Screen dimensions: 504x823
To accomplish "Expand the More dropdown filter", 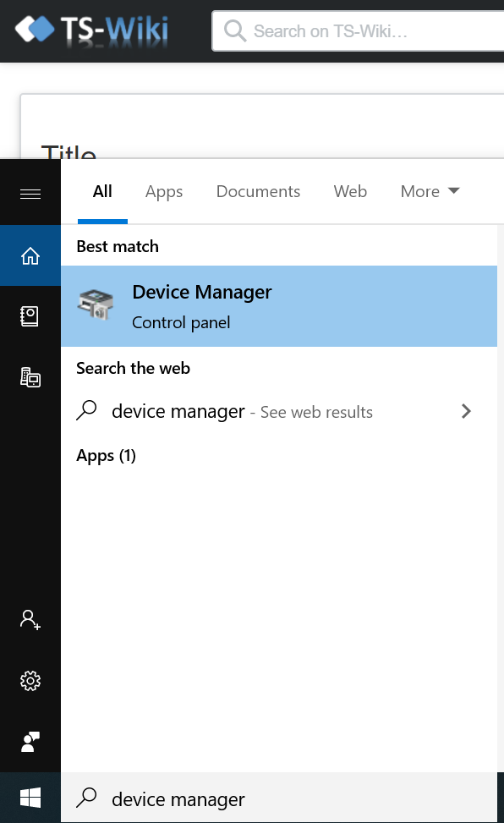I will (430, 191).
